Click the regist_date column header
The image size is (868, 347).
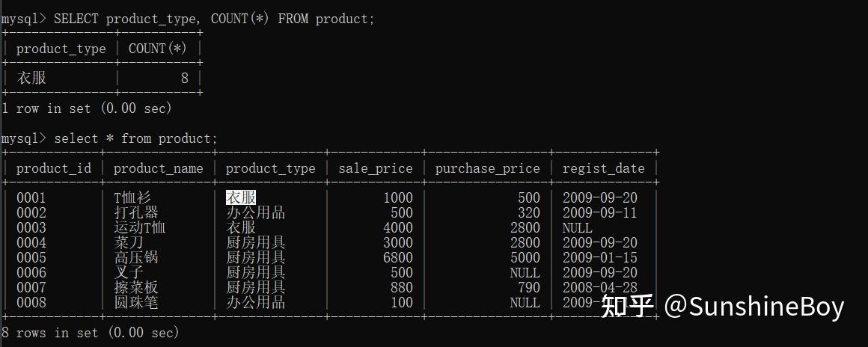(603, 168)
